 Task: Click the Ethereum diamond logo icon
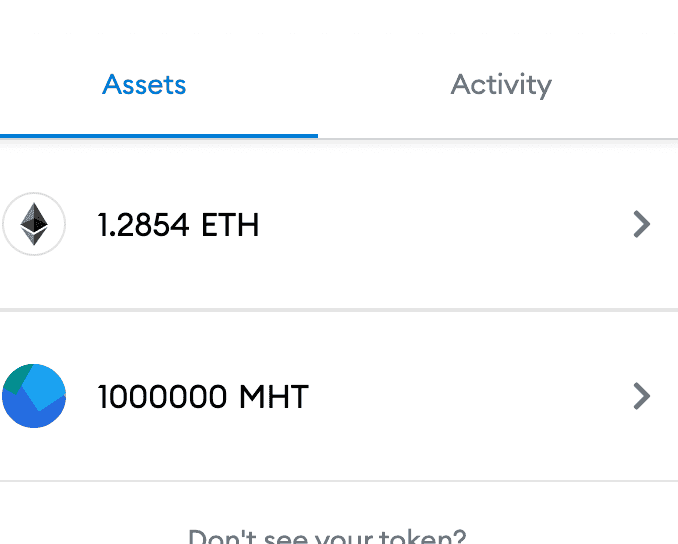35,224
